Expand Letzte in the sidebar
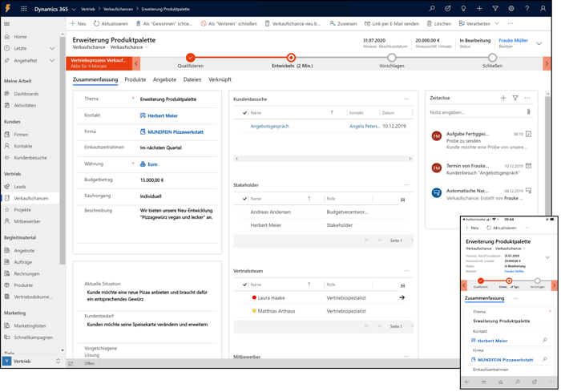The width and height of the screenshot is (561, 392). 52,48
